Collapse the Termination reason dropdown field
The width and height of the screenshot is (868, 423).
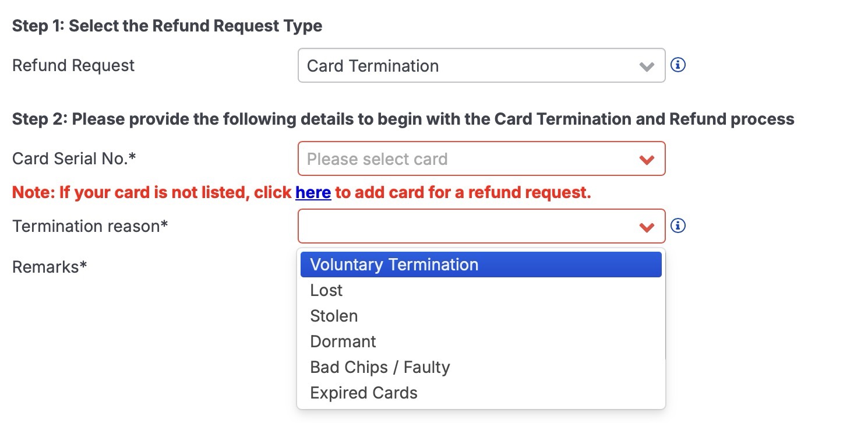[481, 226]
